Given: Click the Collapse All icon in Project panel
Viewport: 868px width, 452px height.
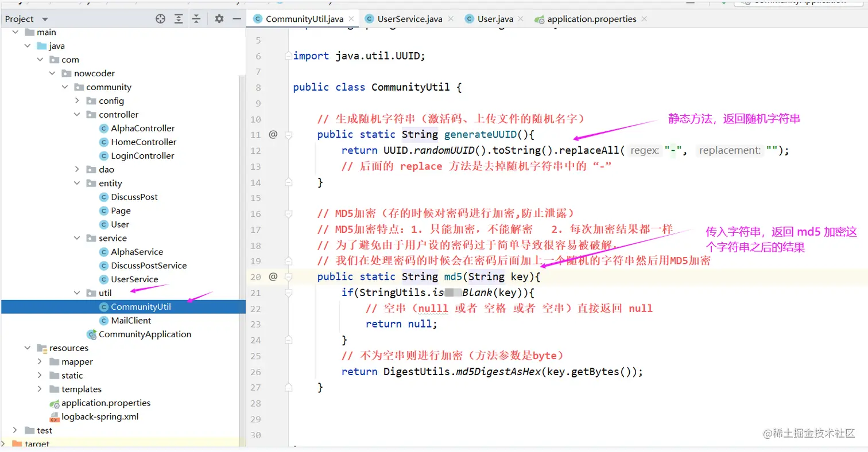Looking at the screenshot, I should (x=196, y=19).
